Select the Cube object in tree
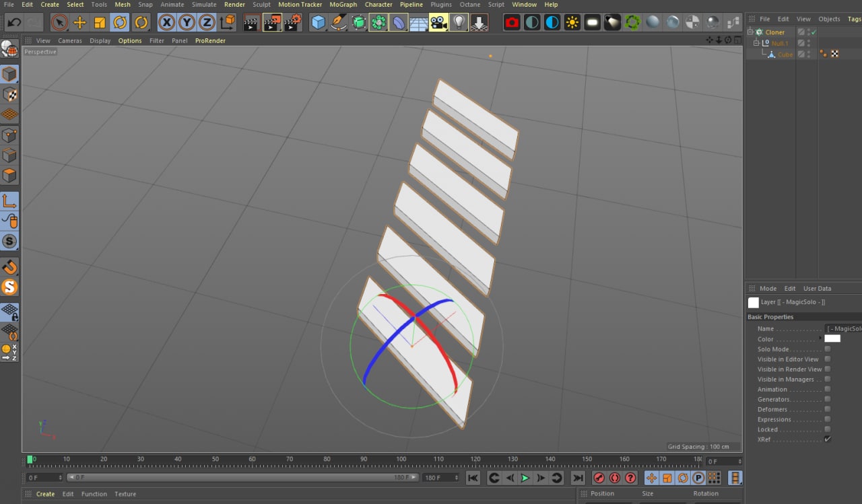The width and height of the screenshot is (862, 504). click(x=785, y=55)
